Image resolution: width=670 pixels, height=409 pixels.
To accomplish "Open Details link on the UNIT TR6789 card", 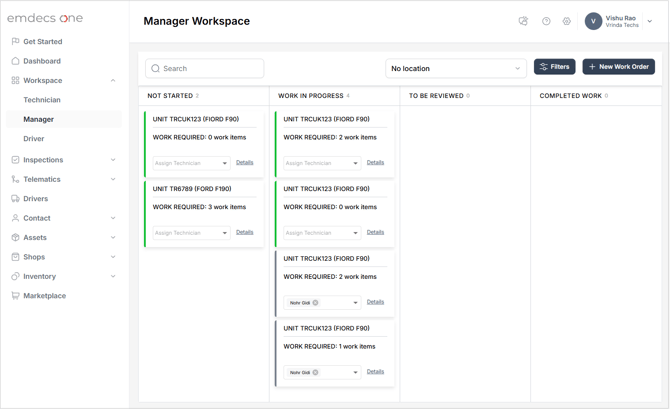I will pyautogui.click(x=244, y=232).
